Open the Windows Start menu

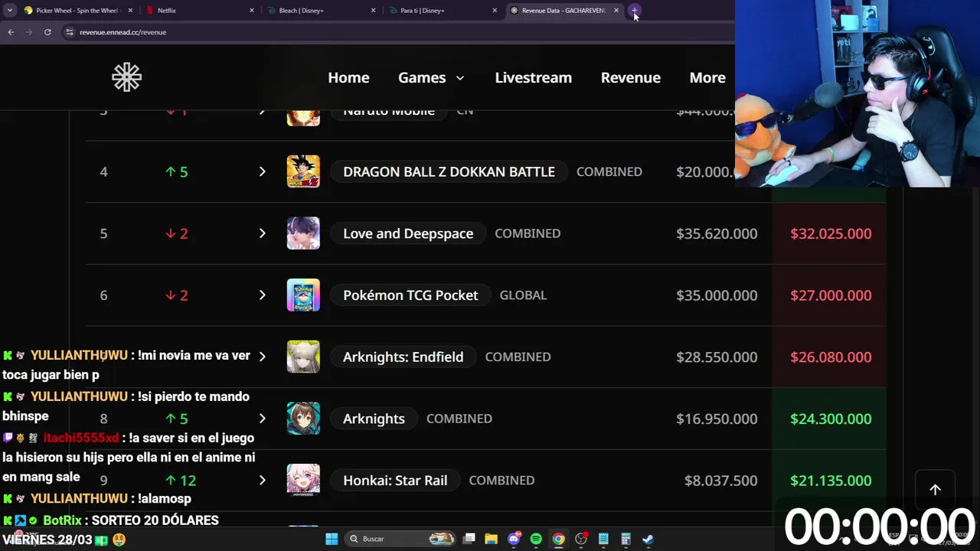(332, 539)
